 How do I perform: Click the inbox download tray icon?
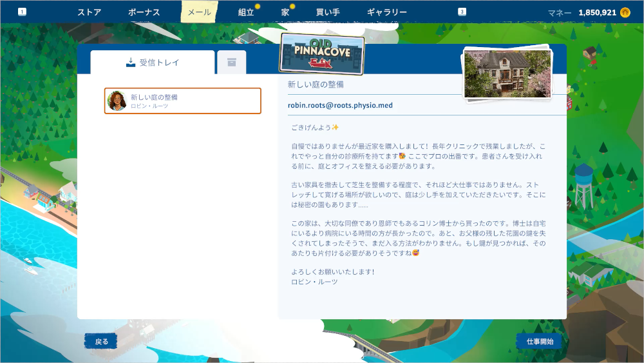tap(131, 63)
